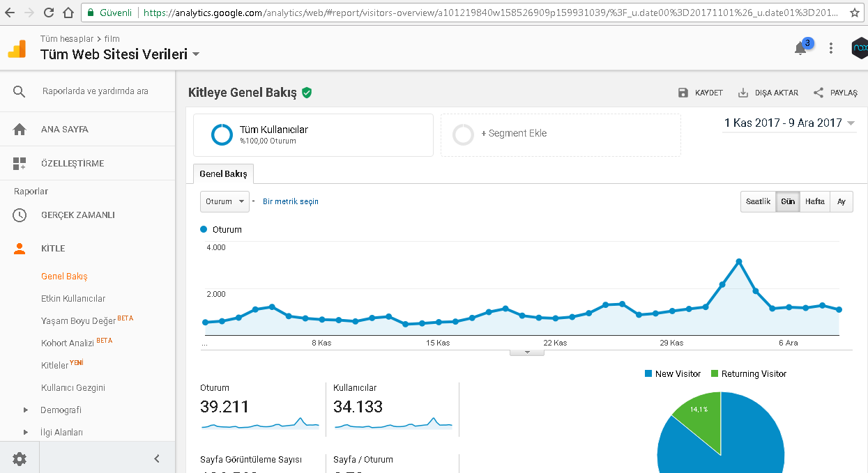The width and height of the screenshot is (868, 473).
Task: Click the KAYDET save icon
Action: (x=683, y=93)
